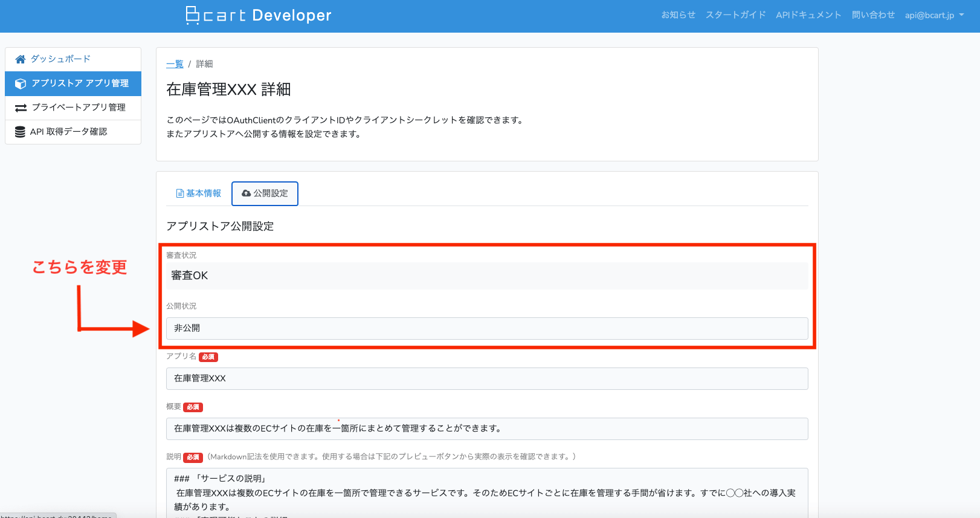Viewport: 980px width, 518px height.
Task: Open お知らせ in the top navigation
Action: point(678,15)
